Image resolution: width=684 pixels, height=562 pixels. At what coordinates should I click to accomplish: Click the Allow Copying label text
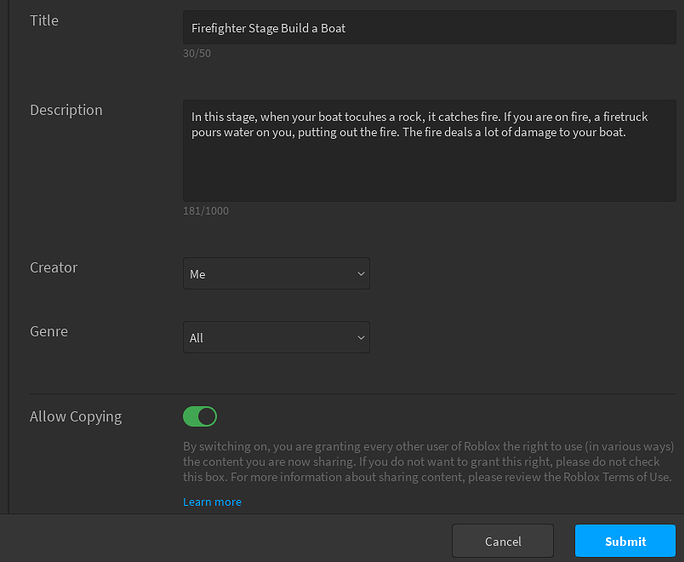coord(76,417)
